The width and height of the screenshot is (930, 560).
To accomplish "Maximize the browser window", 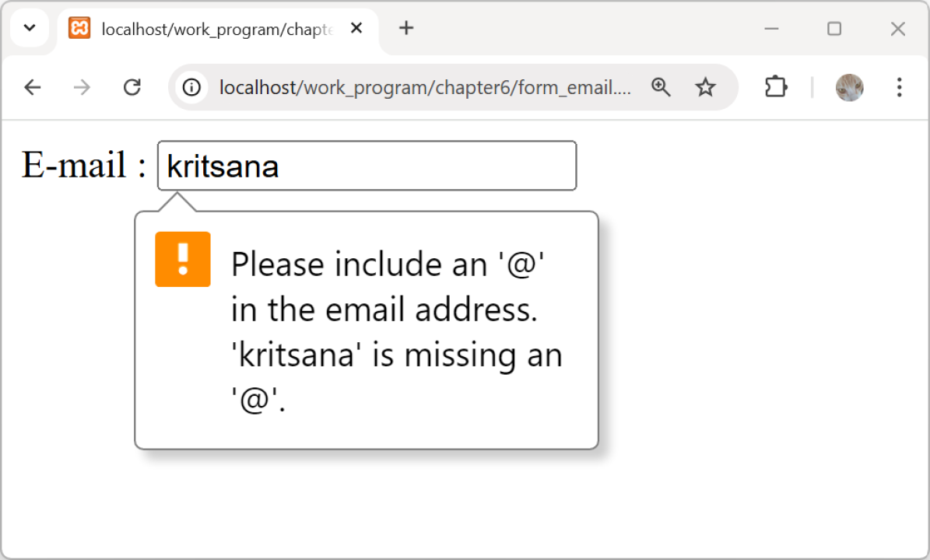I will click(834, 29).
